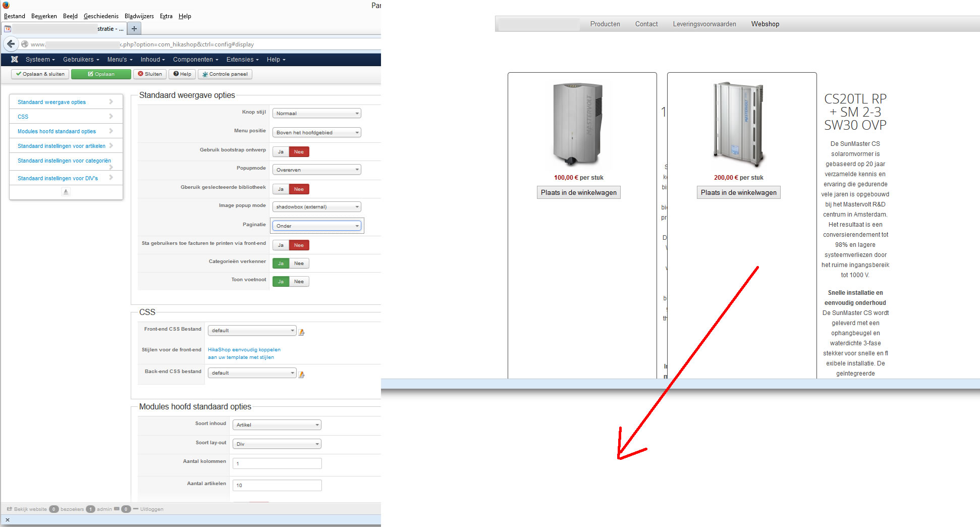Open the Producten page in shop menu
The image size is (980, 527).
[605, 24]
